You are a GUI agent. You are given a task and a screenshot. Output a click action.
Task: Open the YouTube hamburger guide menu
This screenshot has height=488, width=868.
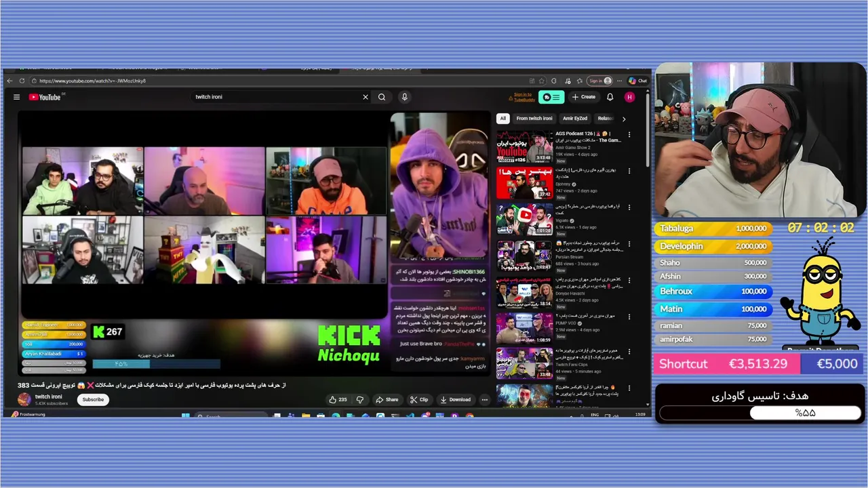tap(16, 97)
